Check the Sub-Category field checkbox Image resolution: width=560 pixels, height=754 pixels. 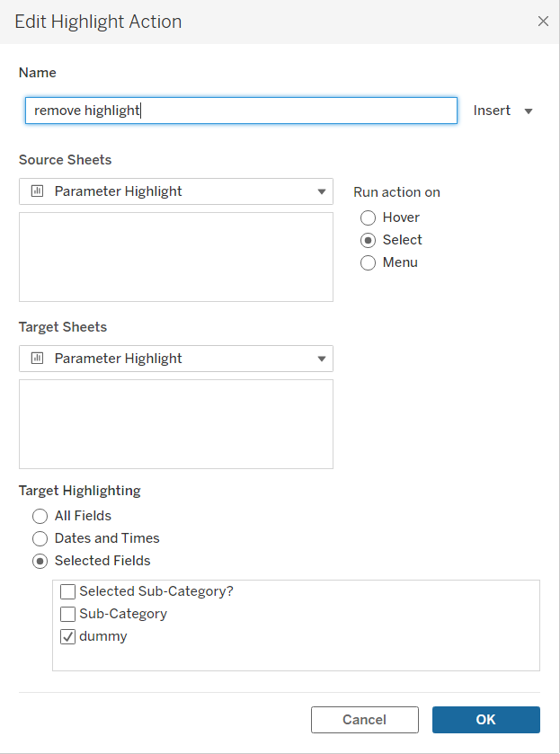(67, 614)
